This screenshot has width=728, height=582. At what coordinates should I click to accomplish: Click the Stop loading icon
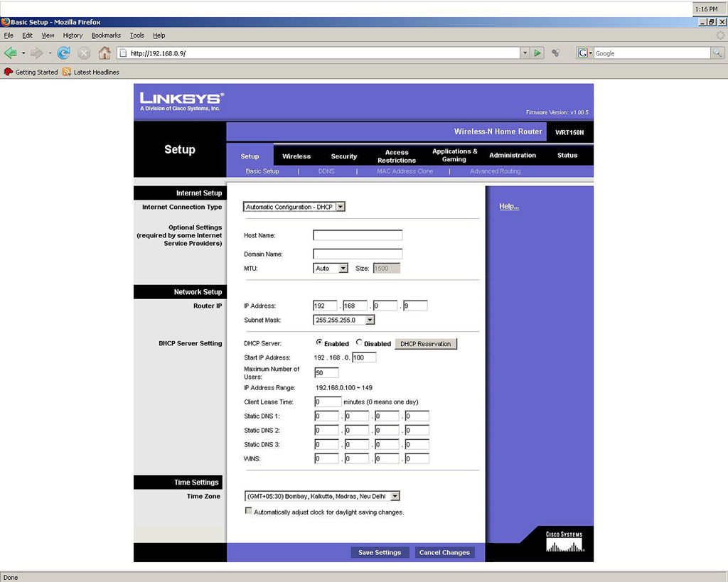pos(84,53)
